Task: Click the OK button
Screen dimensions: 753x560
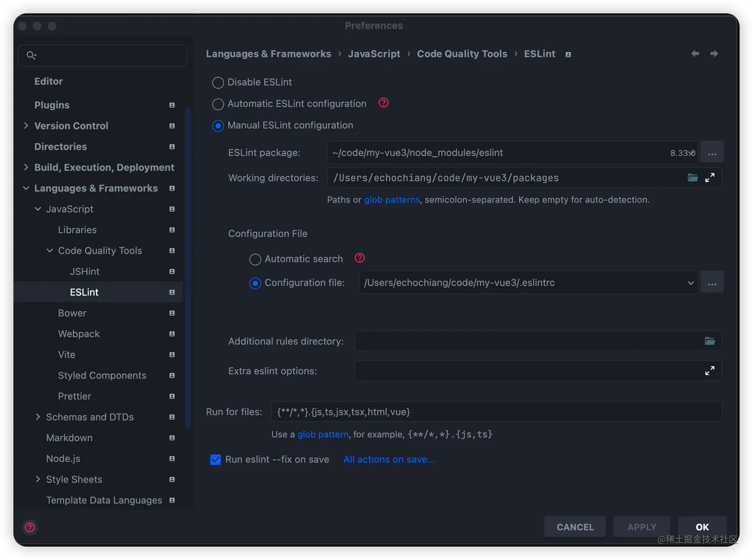Action: coord(702,527)
